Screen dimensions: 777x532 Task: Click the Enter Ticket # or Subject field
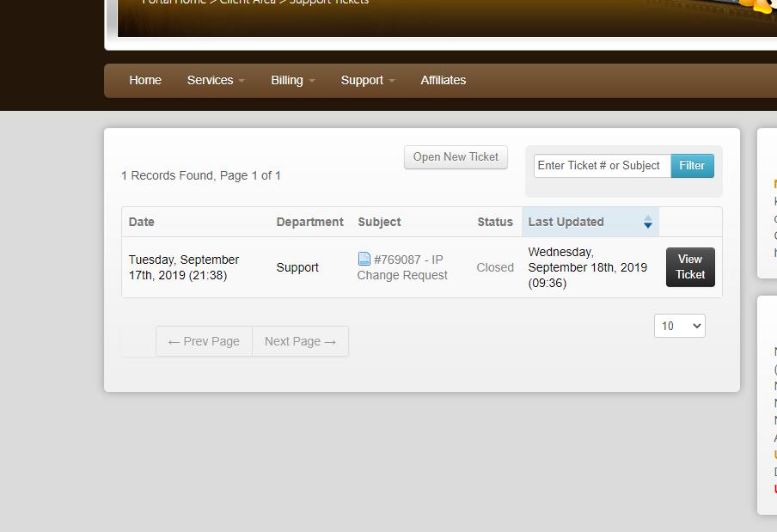(x=602, y=166)
